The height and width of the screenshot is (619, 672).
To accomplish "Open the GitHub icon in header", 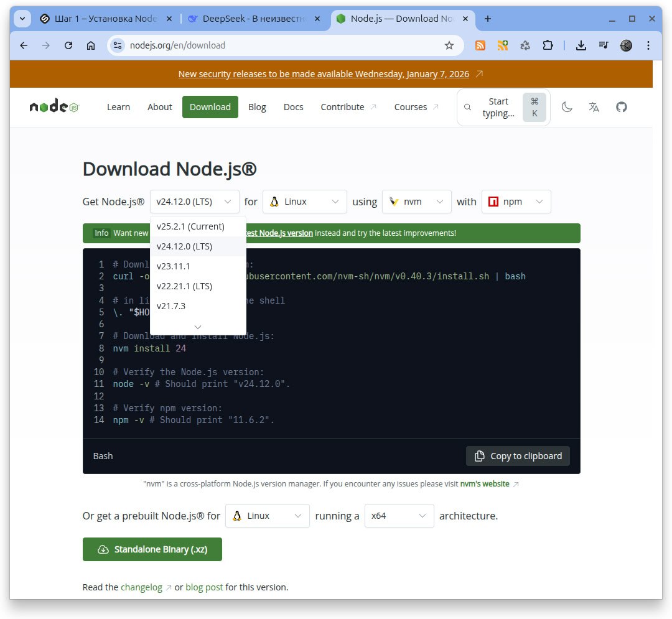I will [621, 107].
